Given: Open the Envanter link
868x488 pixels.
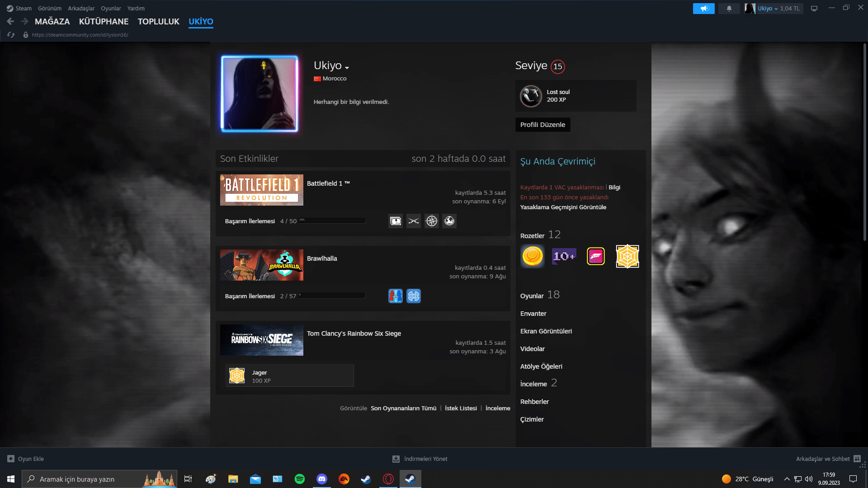Looking at the screenshot, I should coord(533,314).
